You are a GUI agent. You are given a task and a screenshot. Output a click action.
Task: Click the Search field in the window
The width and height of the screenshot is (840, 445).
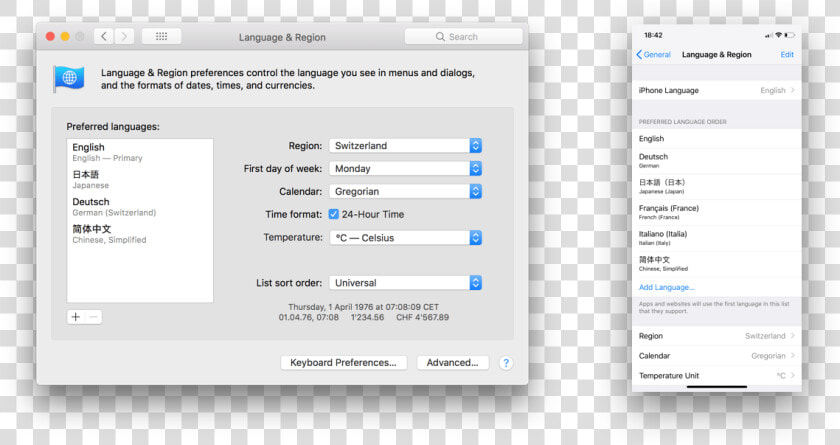pyautogui.click(x=463, y=36)
